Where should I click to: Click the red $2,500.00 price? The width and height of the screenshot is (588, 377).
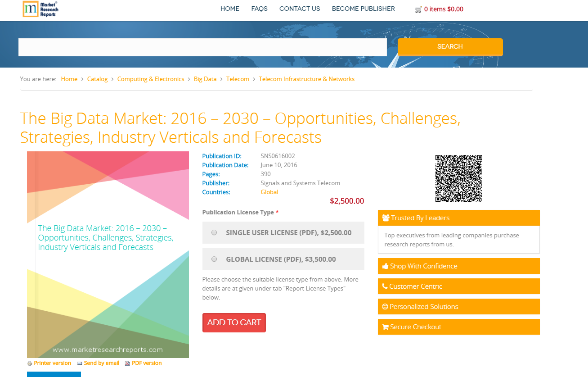347,201
